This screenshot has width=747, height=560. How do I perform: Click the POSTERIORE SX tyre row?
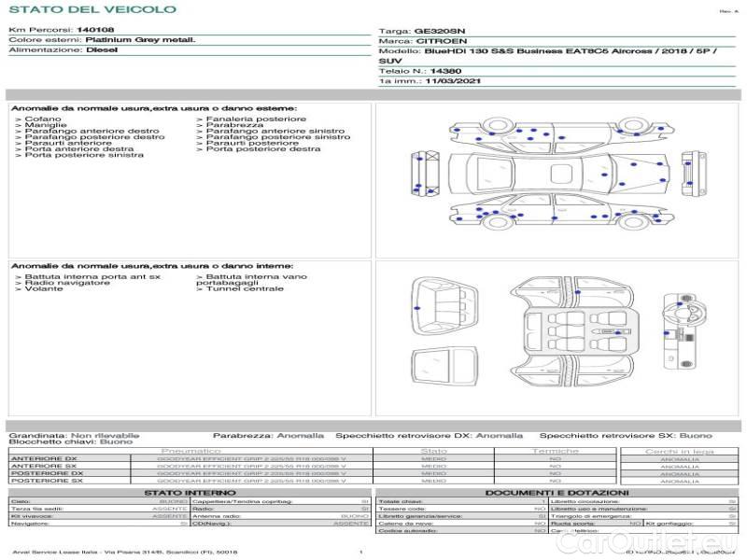pyautogui.click(x=187, y=481)
